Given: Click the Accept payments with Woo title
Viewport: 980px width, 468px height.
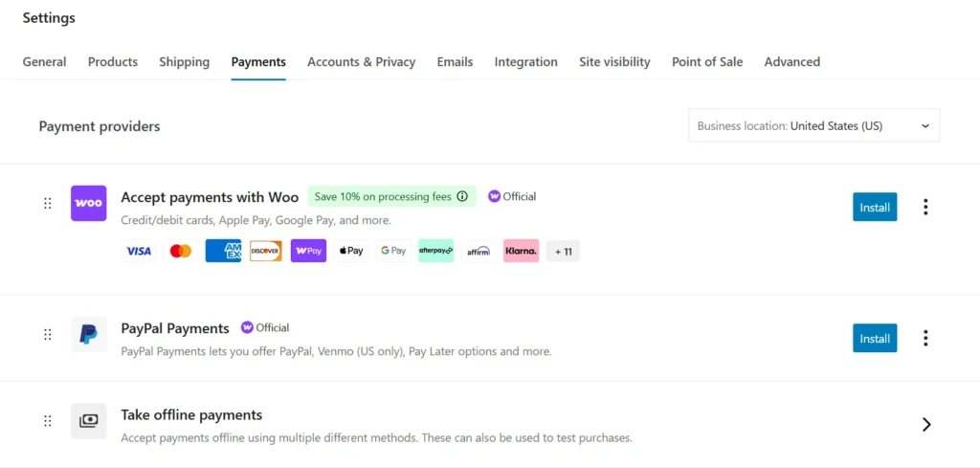Looking at the screenshot, I should click(x=210, y=197).
